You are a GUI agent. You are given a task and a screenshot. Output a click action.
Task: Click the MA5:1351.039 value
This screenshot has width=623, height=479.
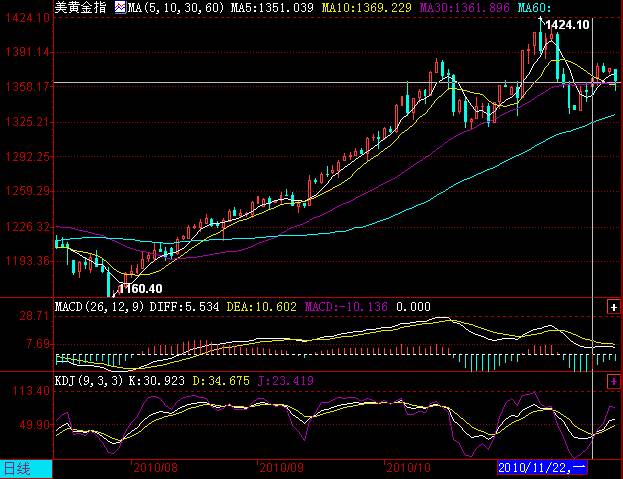point(272,8)
